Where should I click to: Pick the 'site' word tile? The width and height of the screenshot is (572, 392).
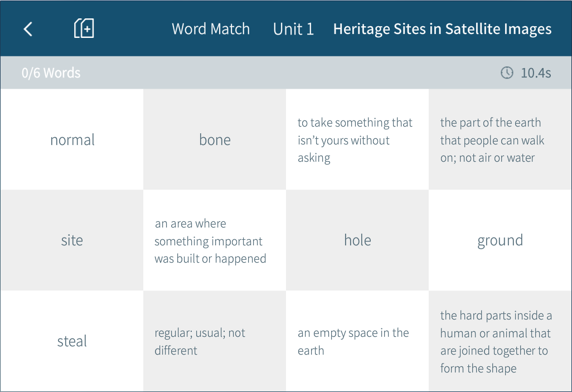[x=72, y=240]
